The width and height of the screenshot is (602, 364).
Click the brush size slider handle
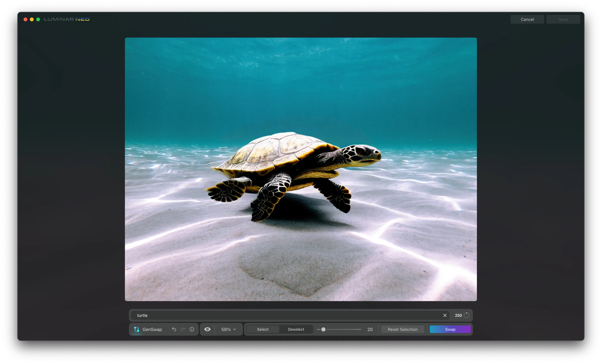(323, 329)
